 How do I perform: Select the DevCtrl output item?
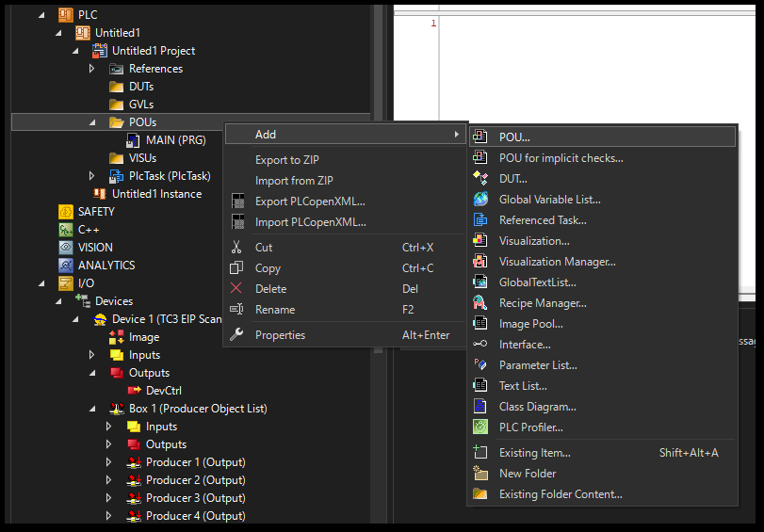click(164, 391)
